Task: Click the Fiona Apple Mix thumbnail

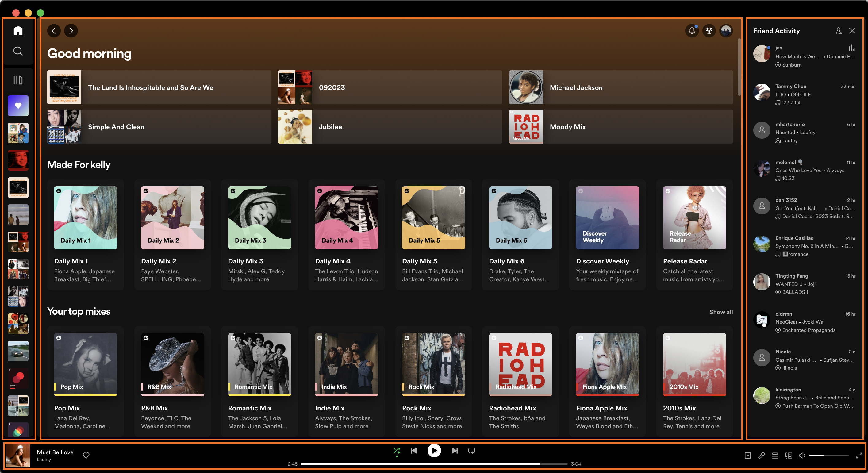Action: (x=607, y=365)
